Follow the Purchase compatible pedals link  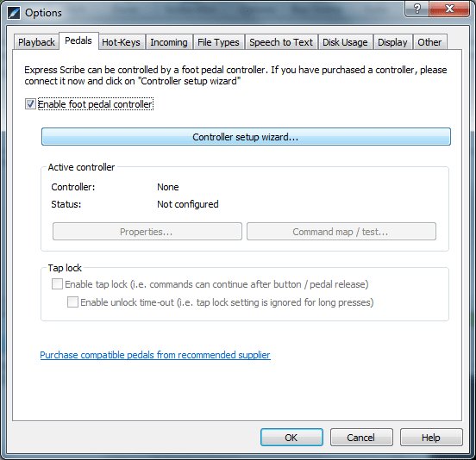click(x=155, y=355)
